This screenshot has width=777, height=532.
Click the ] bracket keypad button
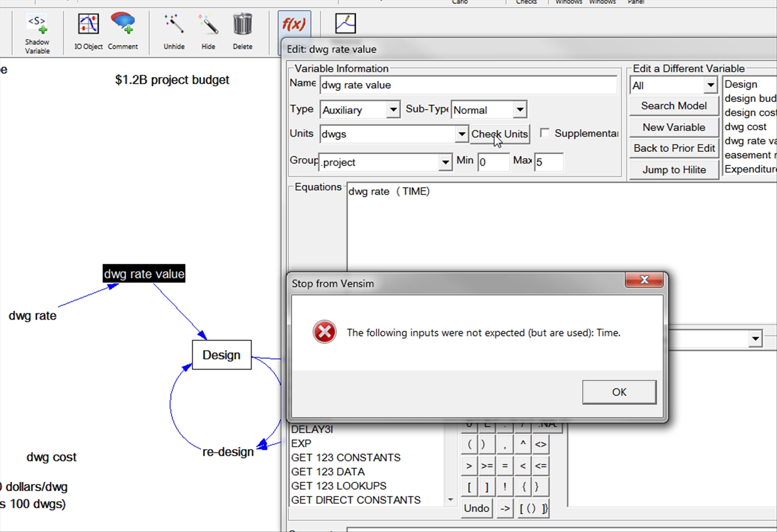487,487
